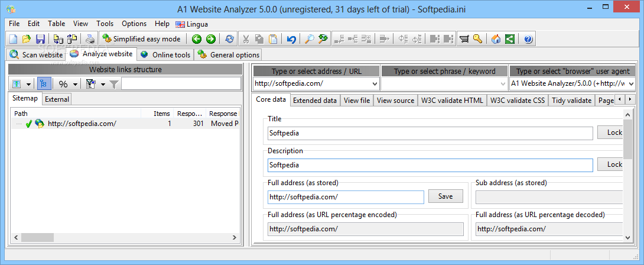The height and width of the screenshot is (265, 644).
Task: Click the blue undo arrow icon
Action: click(x=291, y=39)
